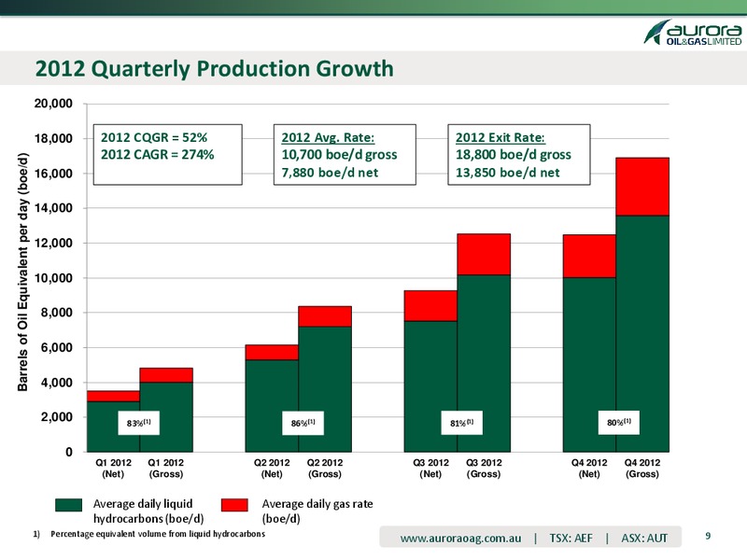This screenshot has width=747, height=560.
Task: Click the red gas segment of Q2 Net bar
Action: (272, 353)
